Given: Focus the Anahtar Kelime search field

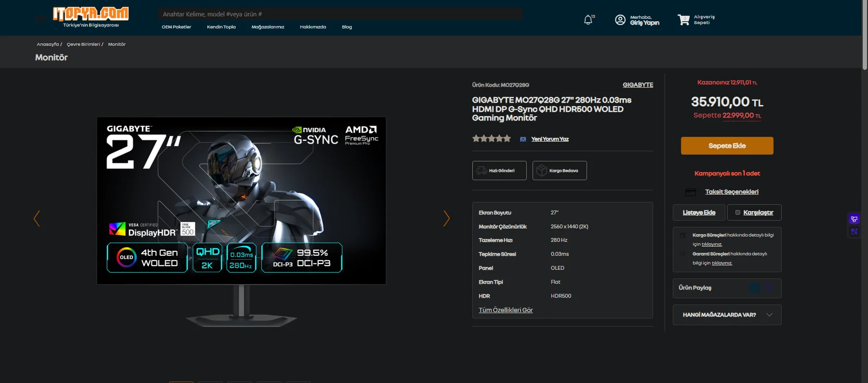Looking at the screenshot, I should pos(340,14).
